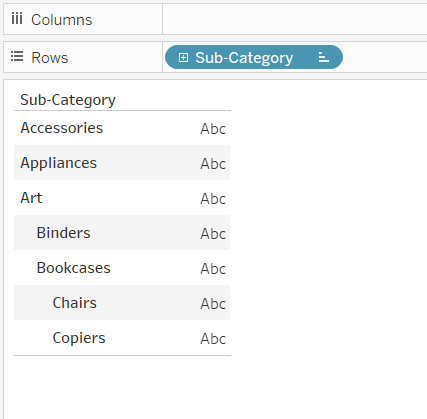The height and width of the screenshot is (419, 427).
Task: Select the Art row label
Action: click(31, 198)
